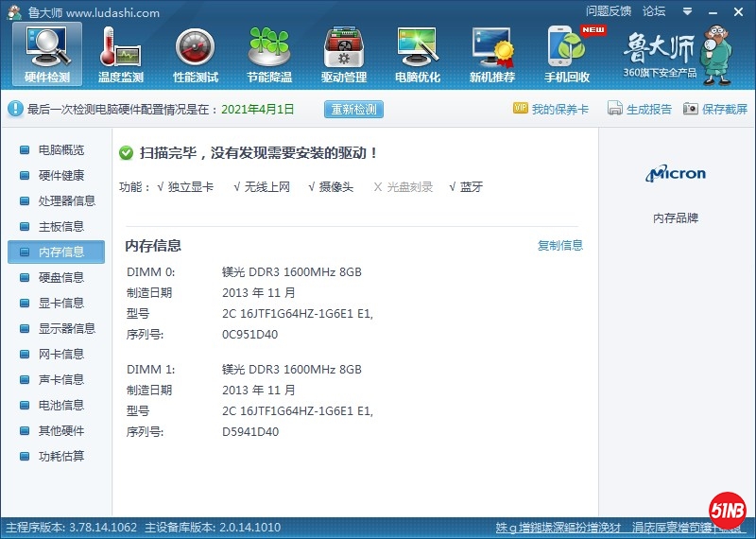Select 性能测试 performance test gauge icon
The width and height of the screenshot is (756, 539).
coord(196,53)
